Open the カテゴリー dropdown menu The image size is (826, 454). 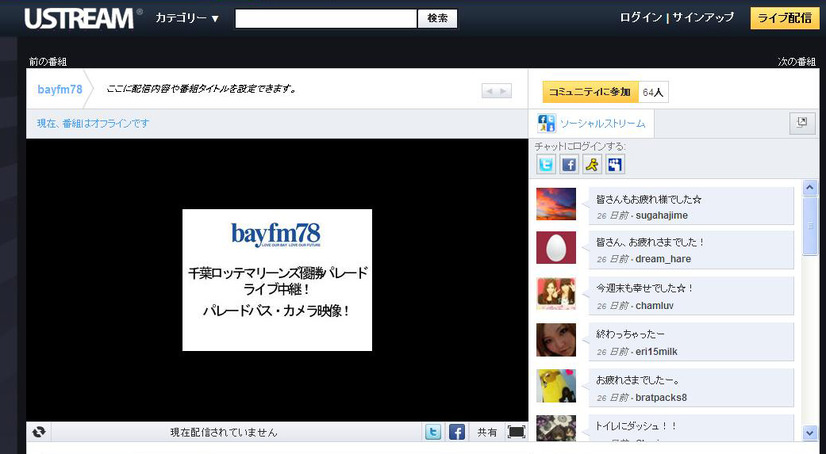click(x=187, y=18)
